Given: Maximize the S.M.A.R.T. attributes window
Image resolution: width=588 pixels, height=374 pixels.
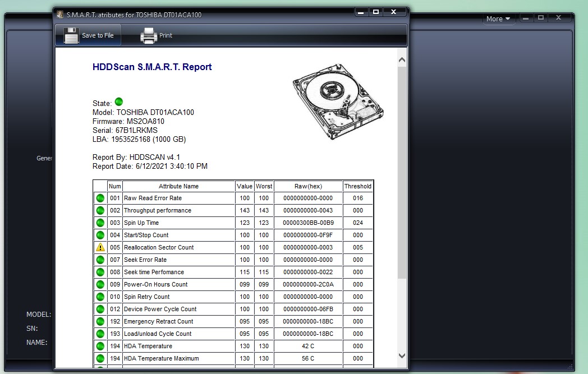Looking at the screenshot, I should click(375, 12).
